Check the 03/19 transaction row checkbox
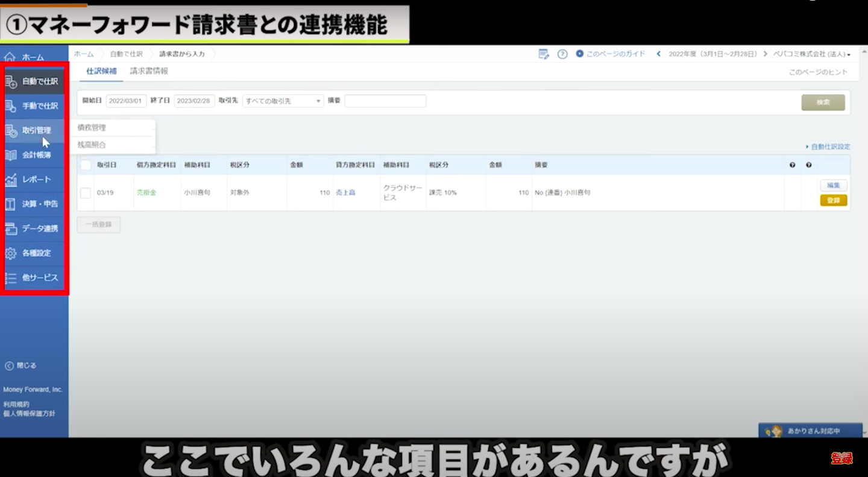The height and width of the screenshot is (477, 868). [86, 193]
